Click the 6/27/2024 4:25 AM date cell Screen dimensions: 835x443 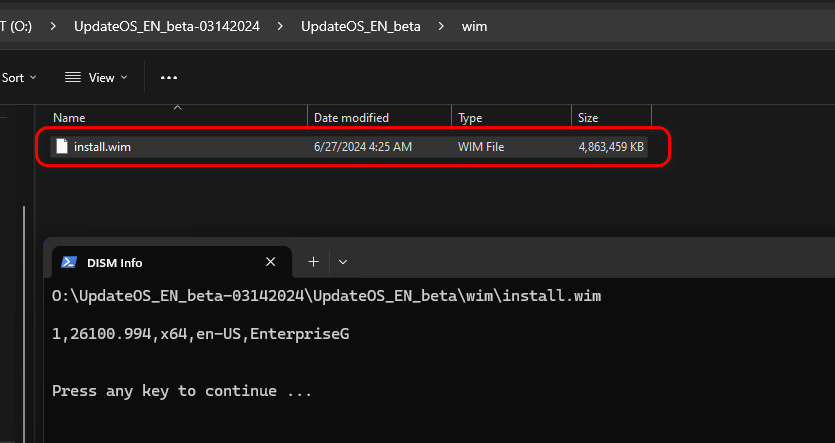click(363, 147)
